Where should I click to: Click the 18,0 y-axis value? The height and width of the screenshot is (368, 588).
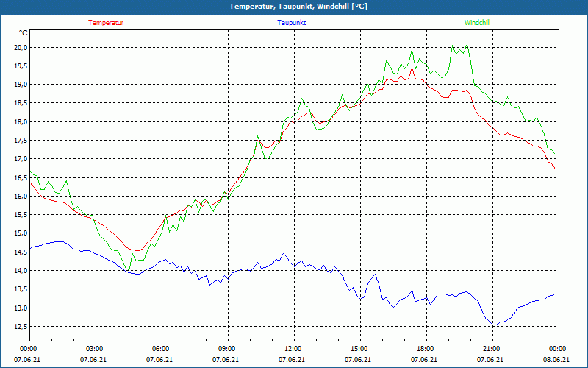click(21, 121)
